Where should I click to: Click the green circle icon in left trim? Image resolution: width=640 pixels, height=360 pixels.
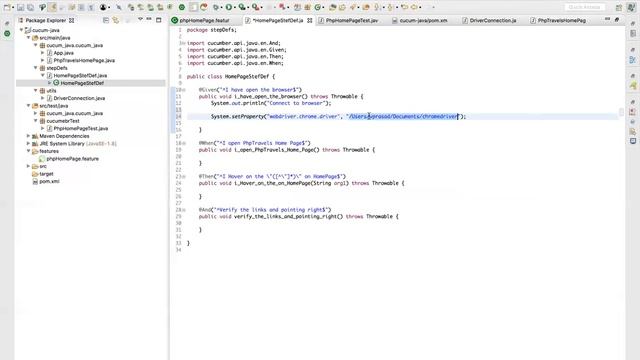point(7,33)
